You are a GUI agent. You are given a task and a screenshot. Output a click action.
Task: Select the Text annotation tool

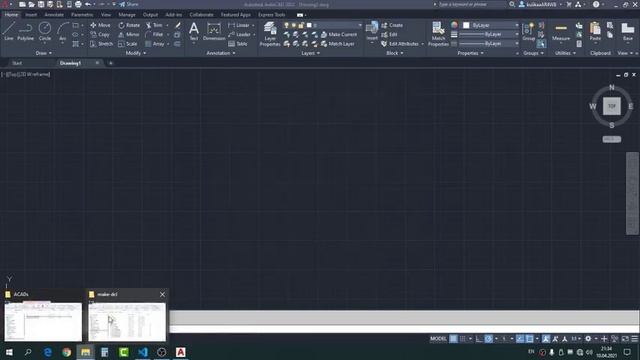click(x=194, y=31)
